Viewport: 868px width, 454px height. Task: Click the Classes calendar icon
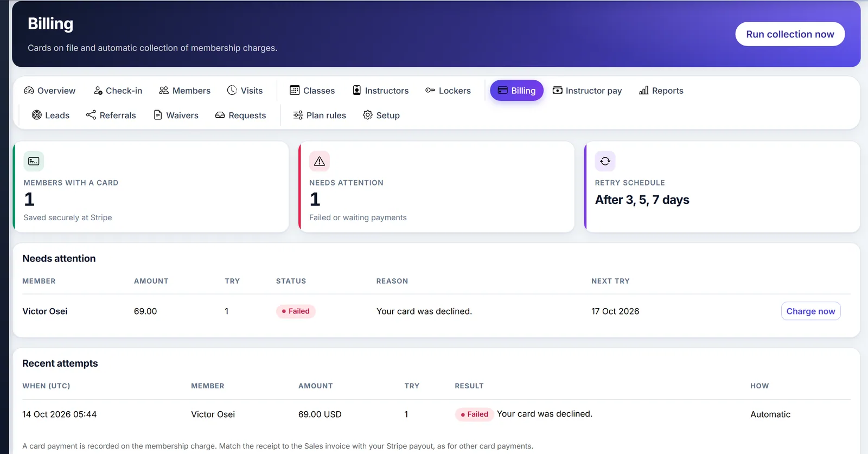click(295, 91)
